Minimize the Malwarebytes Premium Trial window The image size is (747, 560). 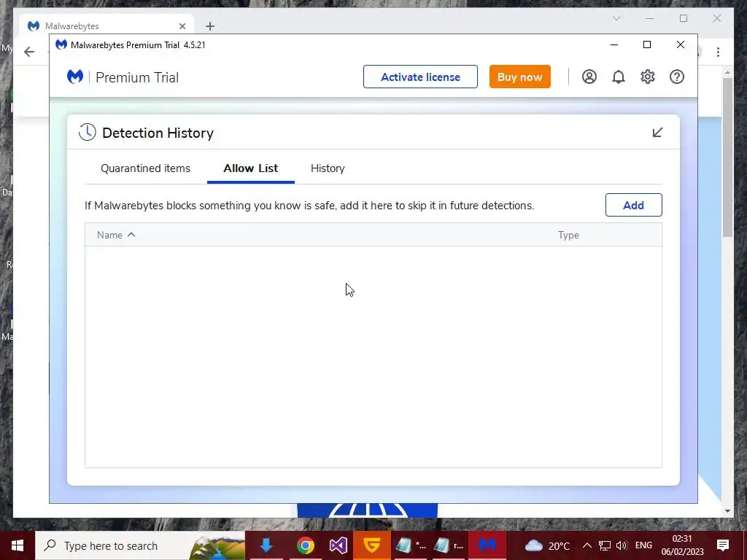tap(614, 44)
